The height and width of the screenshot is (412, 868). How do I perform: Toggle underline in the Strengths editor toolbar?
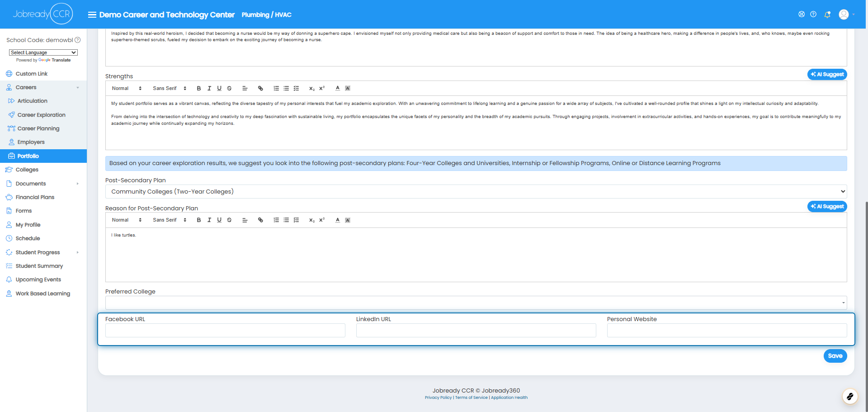(x=219, y=88)
